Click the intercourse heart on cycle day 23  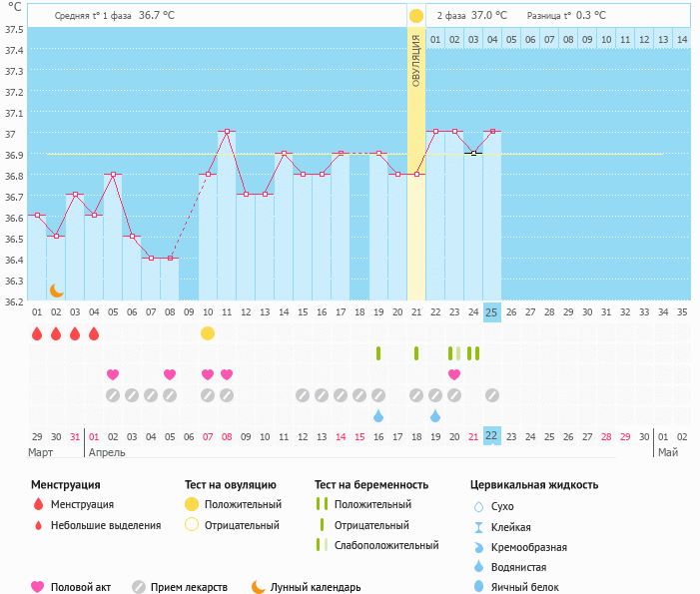pyautogui.click(x=454, y=374)
